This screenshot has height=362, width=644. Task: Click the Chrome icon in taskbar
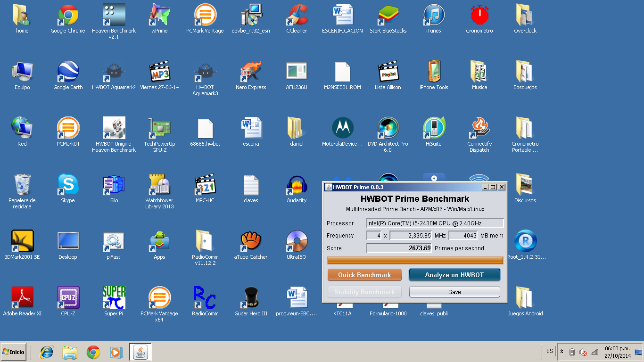tap(93, 352)
